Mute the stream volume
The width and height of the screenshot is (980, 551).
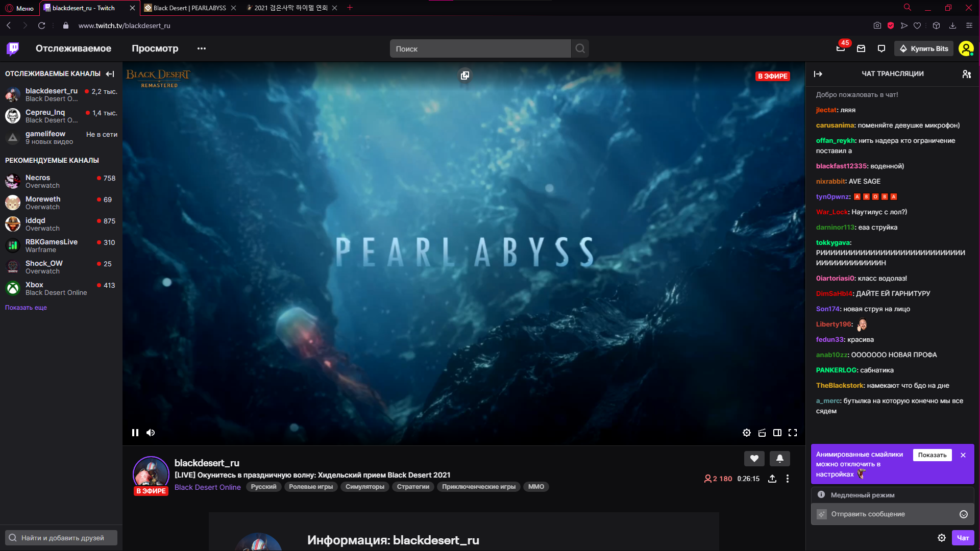[151, 433]
